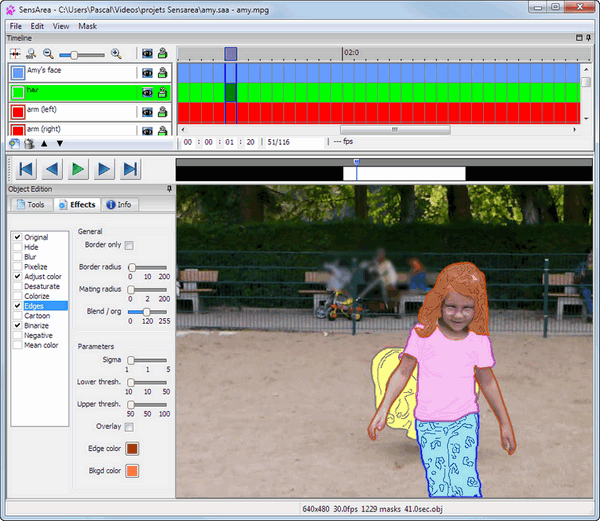Step back one frame

point(52,169)
